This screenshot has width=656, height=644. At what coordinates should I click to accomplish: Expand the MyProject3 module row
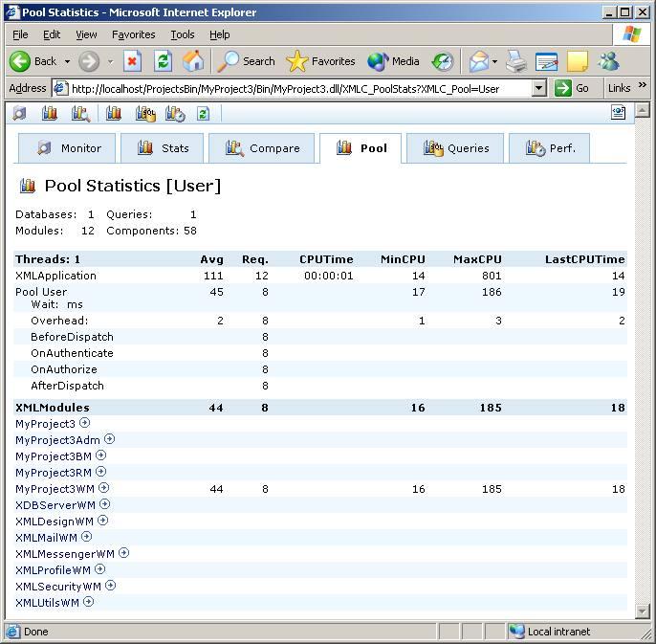[x=85, y=423]
